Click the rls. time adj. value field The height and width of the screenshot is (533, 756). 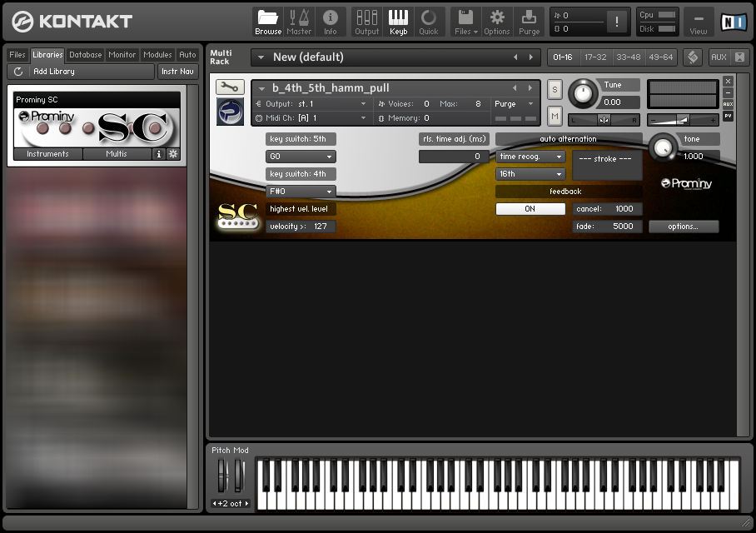click(x=454, y=157)
